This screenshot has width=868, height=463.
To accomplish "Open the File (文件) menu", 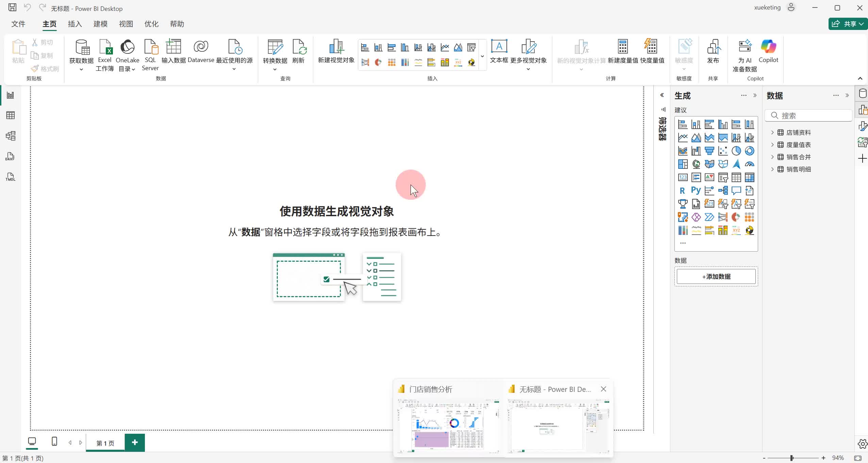I will click(x=18, y=24).
